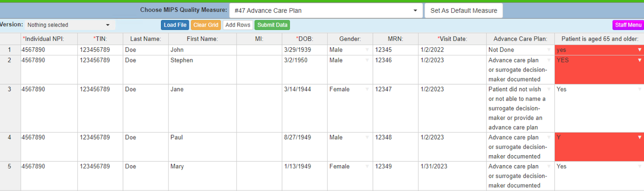The width and height of the screenshot is (644, 191).
Task: Select the Visit Date column header
Action: tap(452, 39)
